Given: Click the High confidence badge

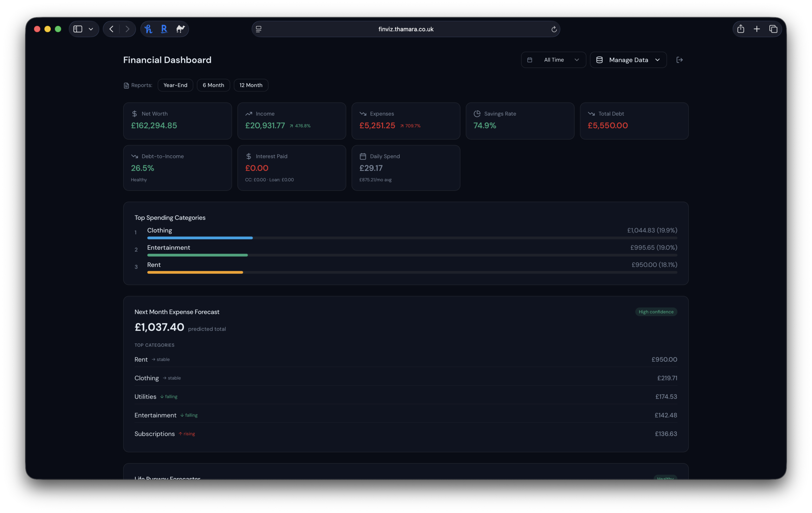Looking at the screenshot, I should coord(656,312).
